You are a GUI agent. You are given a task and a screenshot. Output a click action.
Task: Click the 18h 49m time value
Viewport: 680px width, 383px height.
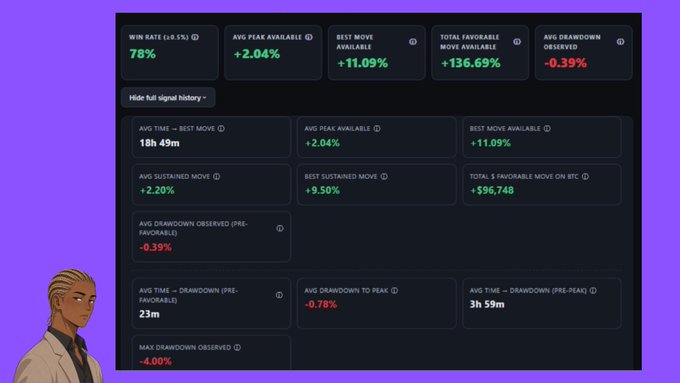pos(159,143)
